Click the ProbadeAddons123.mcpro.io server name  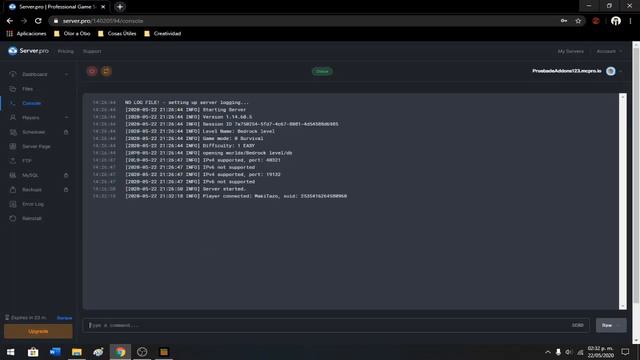click(567, 71)
